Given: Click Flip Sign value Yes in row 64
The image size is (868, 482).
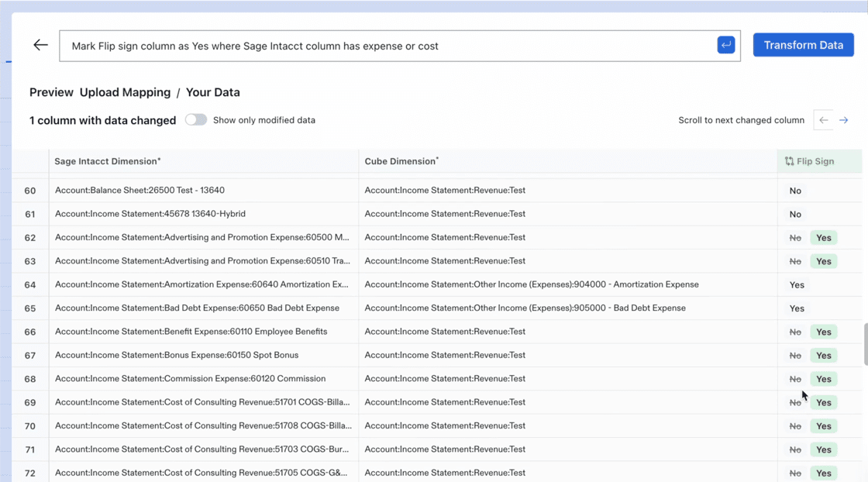Looking at the screenshot, I should point(797,285).
